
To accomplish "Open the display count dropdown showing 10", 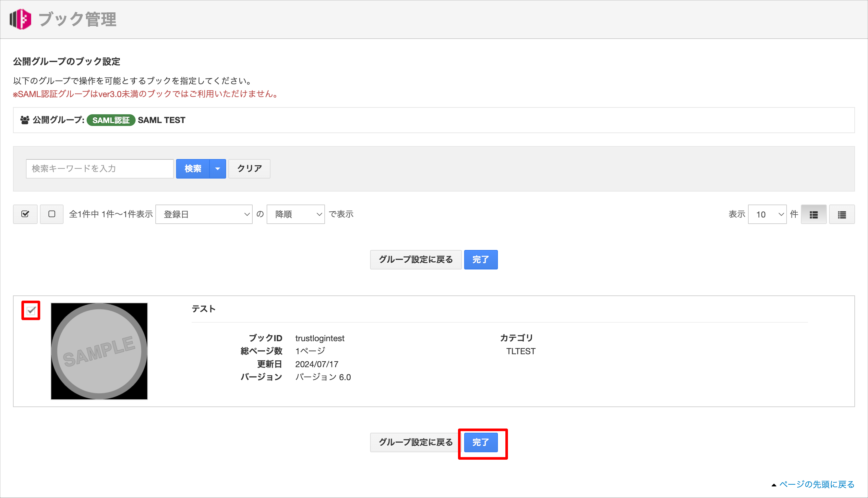I will [767, 215].
